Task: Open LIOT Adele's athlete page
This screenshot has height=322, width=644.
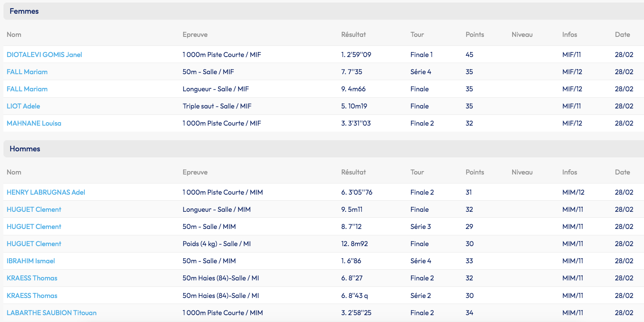Action: [x=23, y=106]
